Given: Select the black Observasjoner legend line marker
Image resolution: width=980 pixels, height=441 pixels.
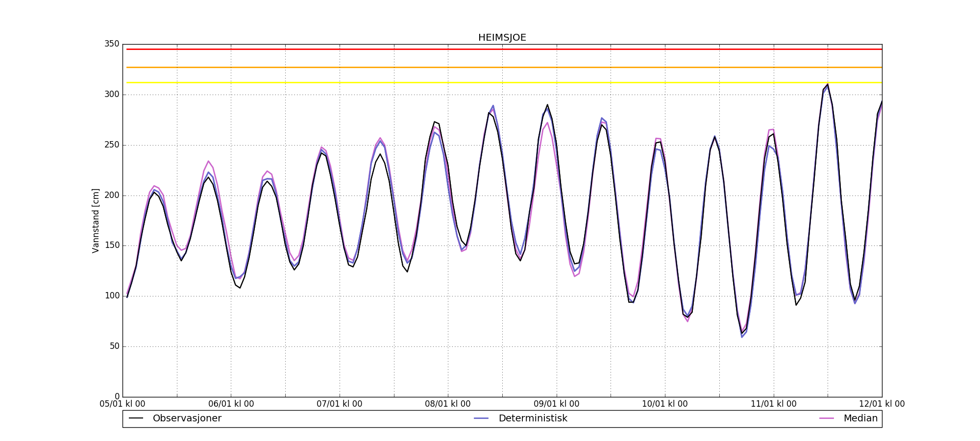Looking at the screenshot, I should pyautogui.click(x=136, y=418).
